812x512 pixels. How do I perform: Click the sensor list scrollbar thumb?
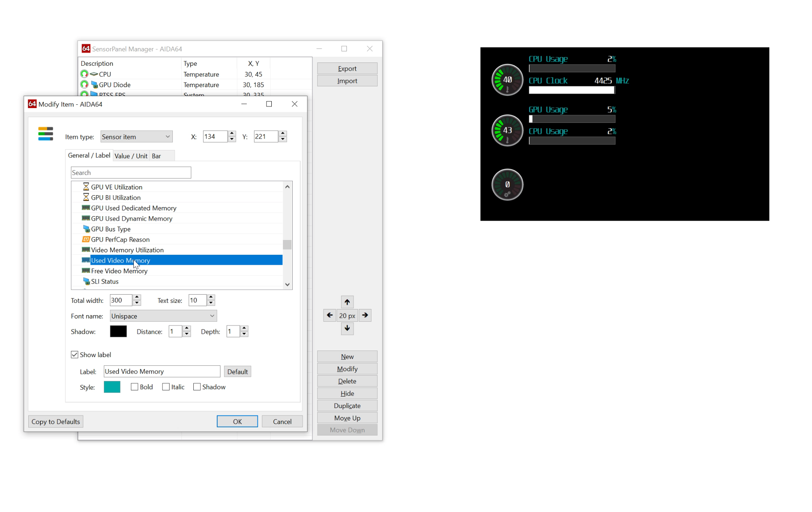point(287,244)
